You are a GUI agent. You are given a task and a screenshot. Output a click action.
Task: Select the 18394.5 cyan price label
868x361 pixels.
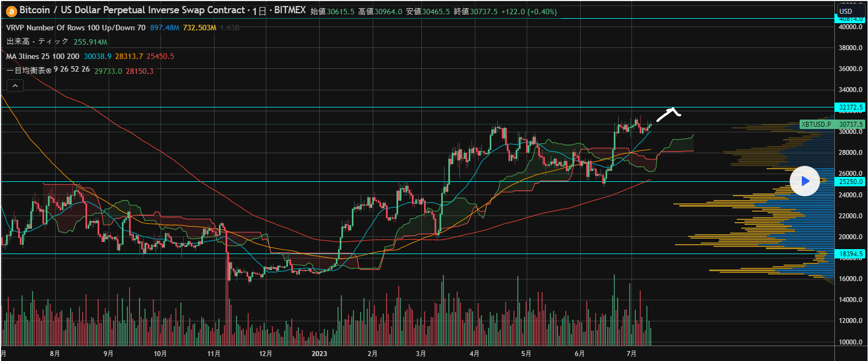point(850,254)
